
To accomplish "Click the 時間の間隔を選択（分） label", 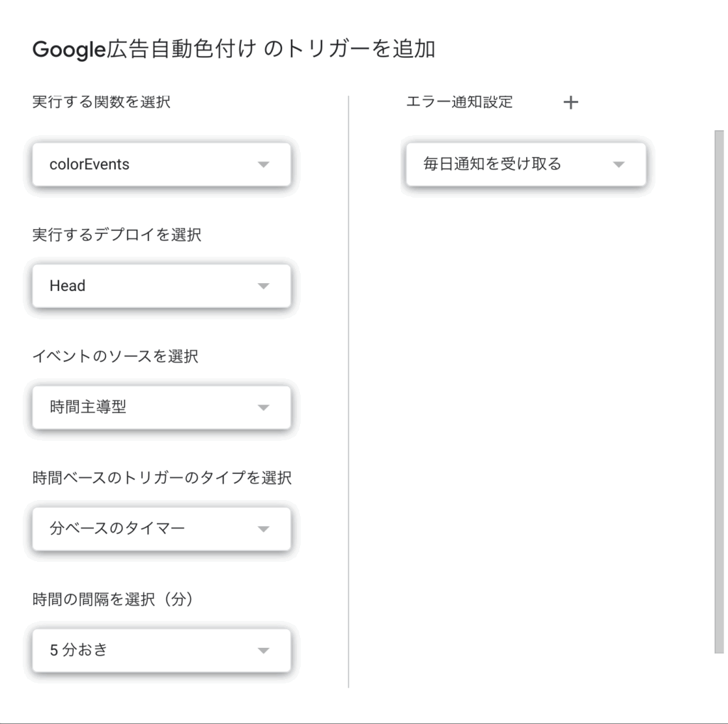I will 113,599.
